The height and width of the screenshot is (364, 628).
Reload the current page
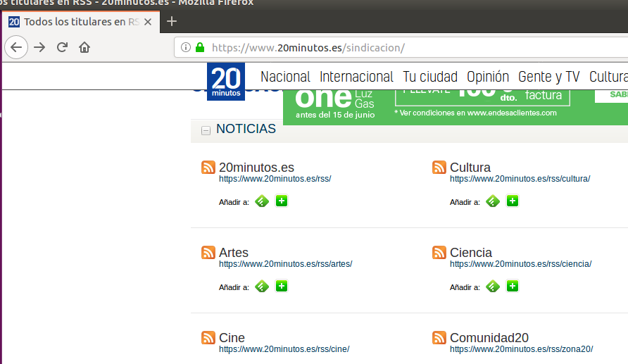click(x=62, y=47)
